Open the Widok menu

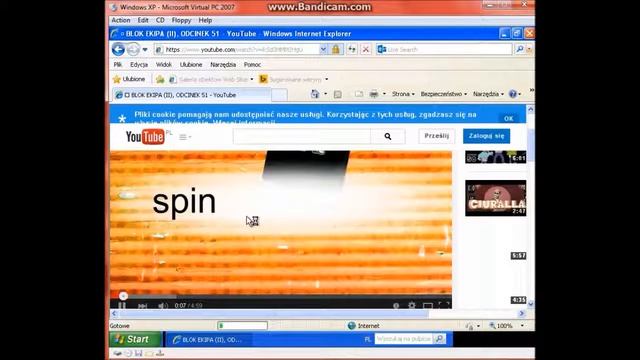point(164,64)
